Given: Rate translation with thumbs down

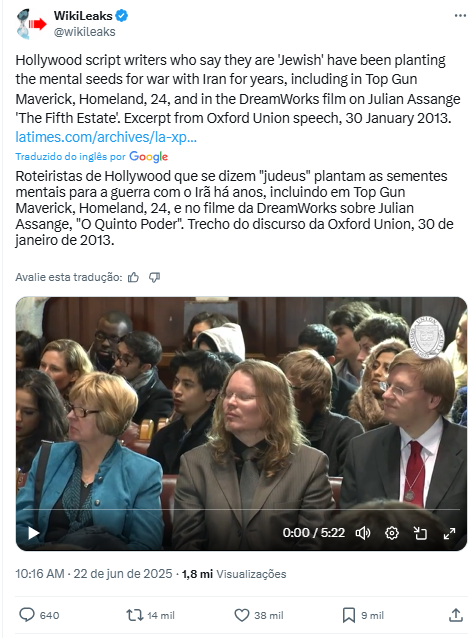Looking at the screenshot, I should tap(154, 277).
